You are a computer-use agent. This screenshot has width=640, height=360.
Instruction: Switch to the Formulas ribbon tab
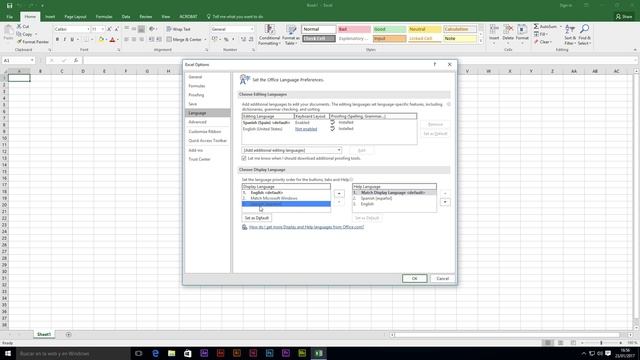[x=104, y=17]
